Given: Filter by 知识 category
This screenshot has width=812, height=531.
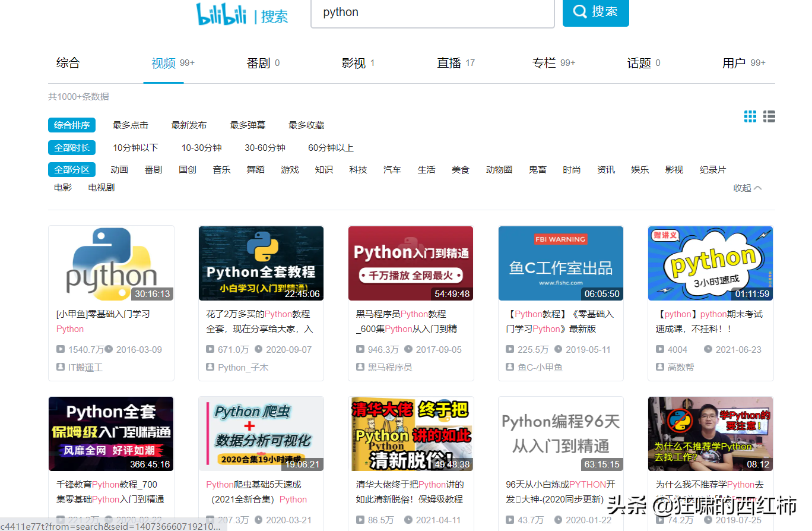Looking at the screenshot, I should (324, 170).
